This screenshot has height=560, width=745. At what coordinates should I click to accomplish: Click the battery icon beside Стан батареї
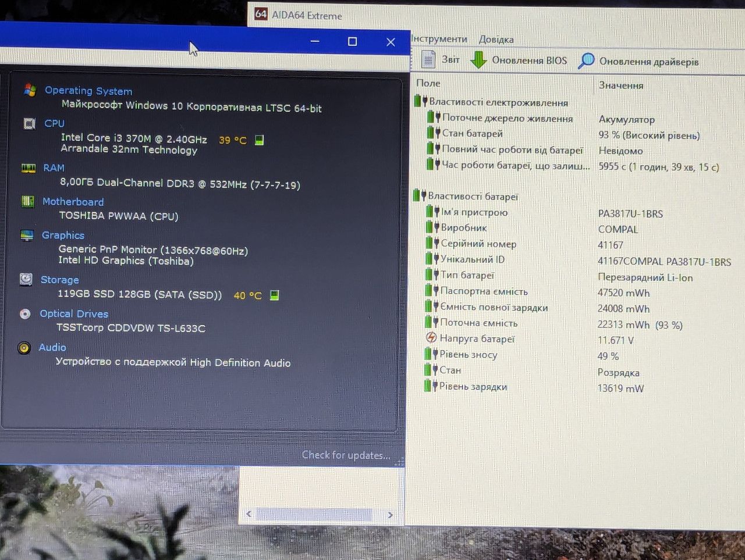pyautogui.click(x=434, y=133)
